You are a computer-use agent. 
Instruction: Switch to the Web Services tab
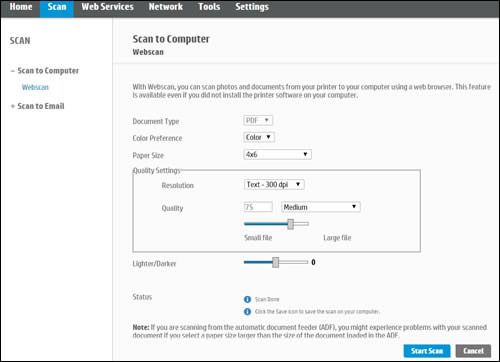pos(107,7)
